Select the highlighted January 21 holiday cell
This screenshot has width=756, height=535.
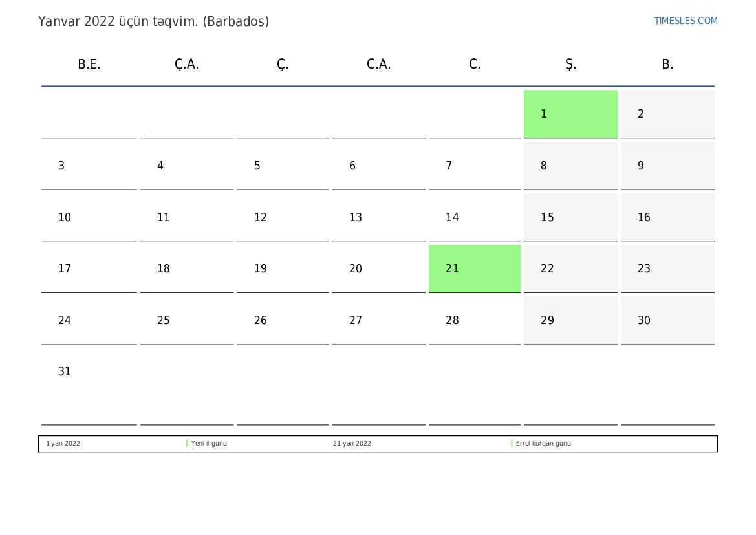(x=474, y=268)
